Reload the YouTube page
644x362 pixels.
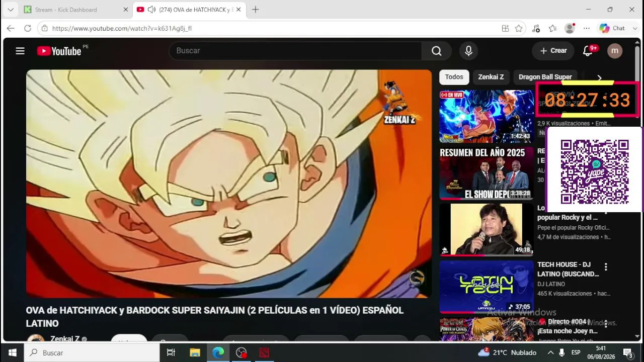tap(27, 28)
